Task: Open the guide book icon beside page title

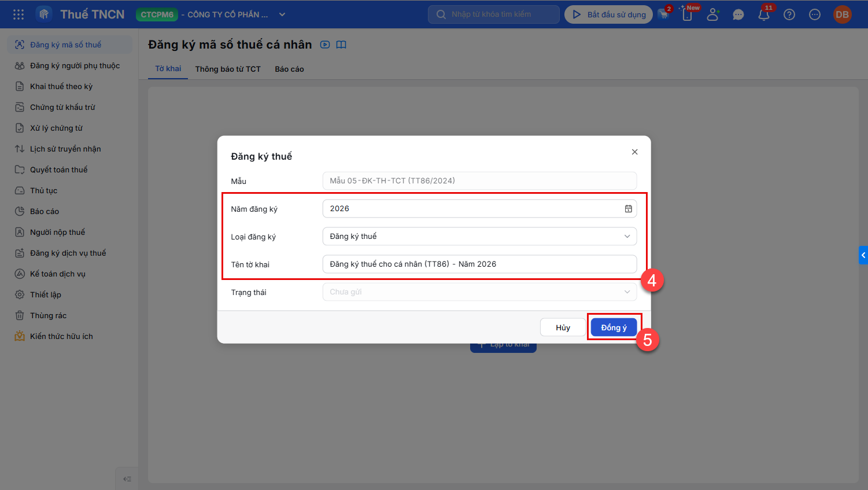Action: tap(341, 45)
